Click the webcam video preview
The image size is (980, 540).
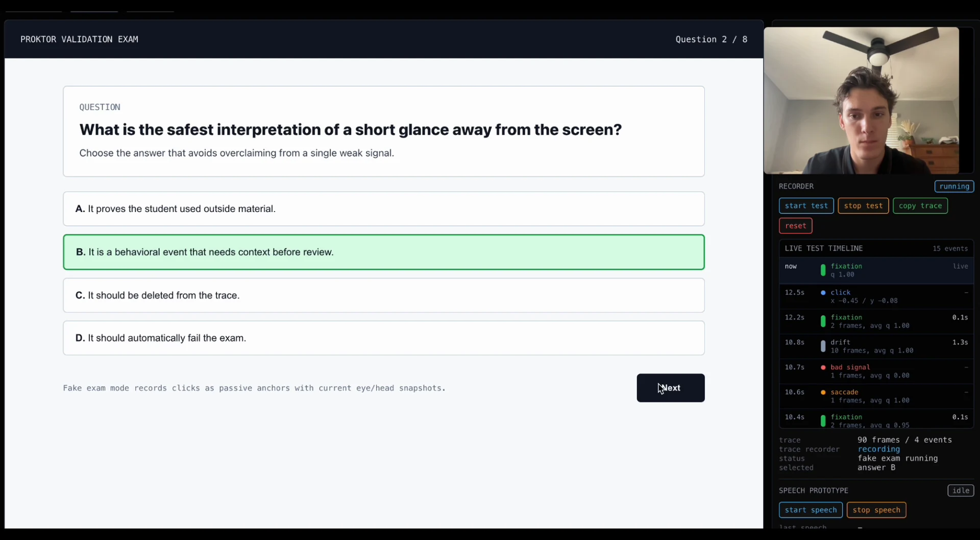coord(861,101)
